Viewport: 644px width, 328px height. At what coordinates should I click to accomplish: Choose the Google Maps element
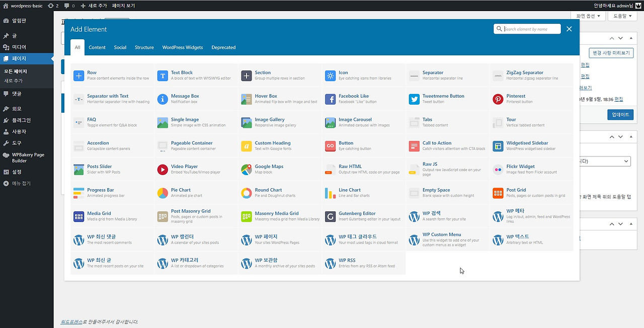coord(280,170)
